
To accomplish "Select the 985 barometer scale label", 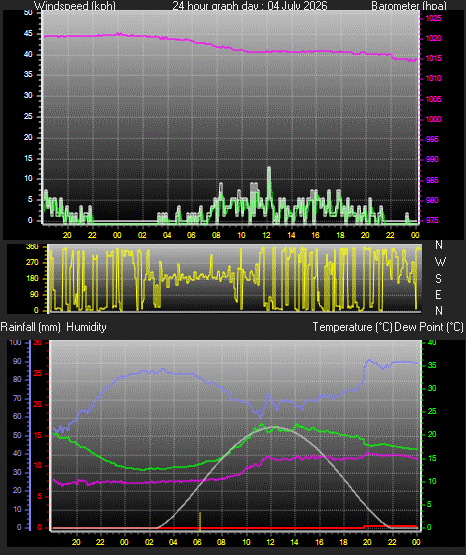I will click(x=432, y=180).
